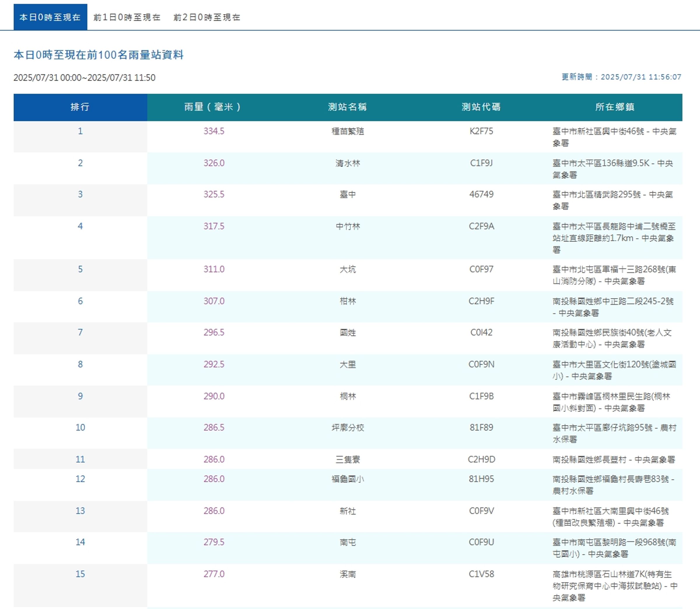
Task: Open the 前2日0時至現在 tab
Action: tap(207, 17)
